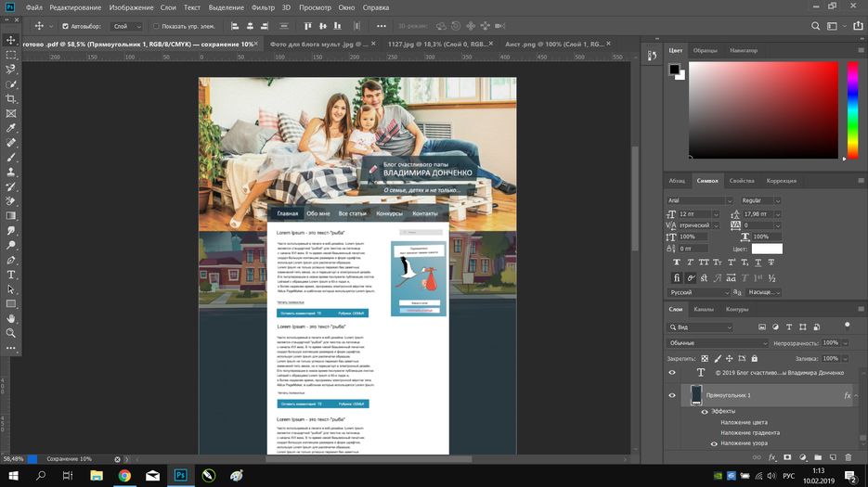
Task: Select the Наложение градиента effect row
Action: click(750, 433)
